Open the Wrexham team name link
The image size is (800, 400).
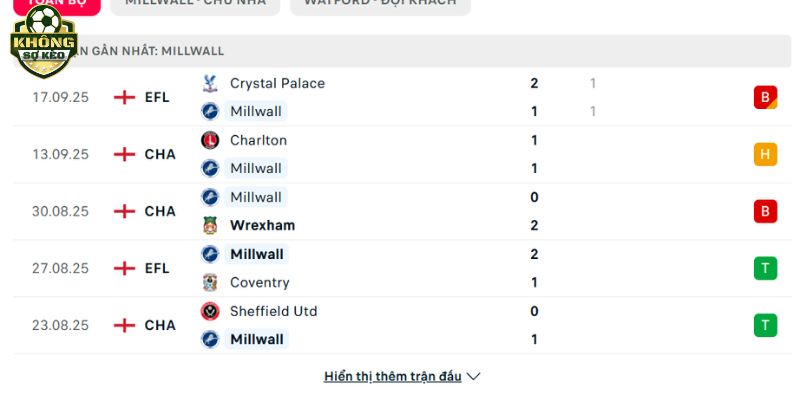click(262, 226)
